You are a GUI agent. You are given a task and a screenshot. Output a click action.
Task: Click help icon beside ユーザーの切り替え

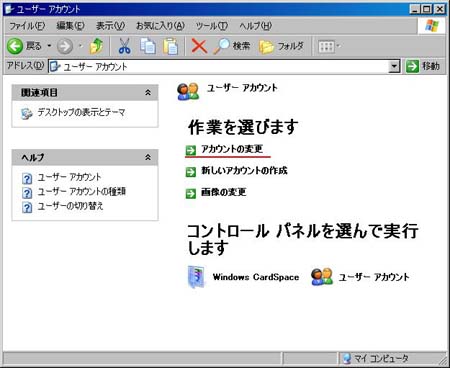27,207
